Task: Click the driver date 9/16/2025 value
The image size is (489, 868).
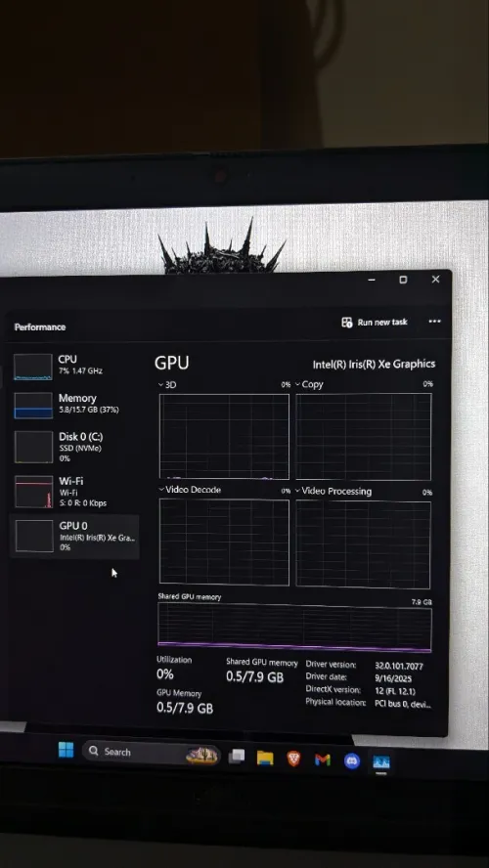Action: (392, 678)
